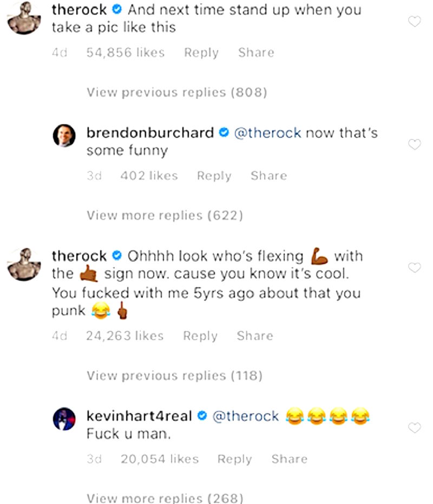Image resolution: width=433 pixels, height=504 pixels.
Task: Like therock's 'stand up' comment with heart
Action: [x=414, y=22]
